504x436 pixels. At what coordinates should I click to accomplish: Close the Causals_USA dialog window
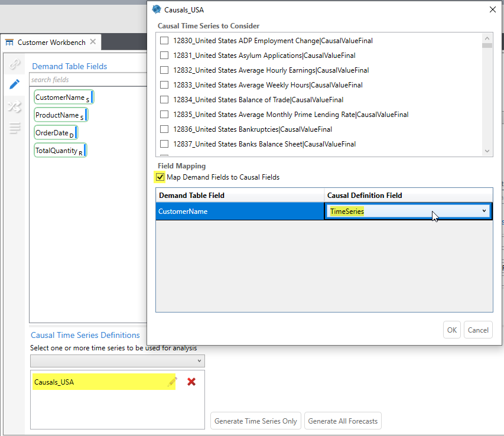[x=493, y=9]
